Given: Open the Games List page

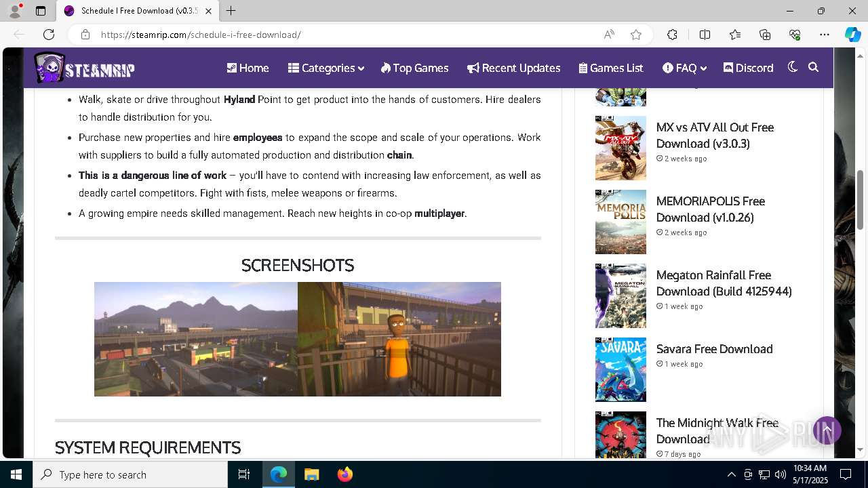Looking at the screenshot, I should click(611, 68).
